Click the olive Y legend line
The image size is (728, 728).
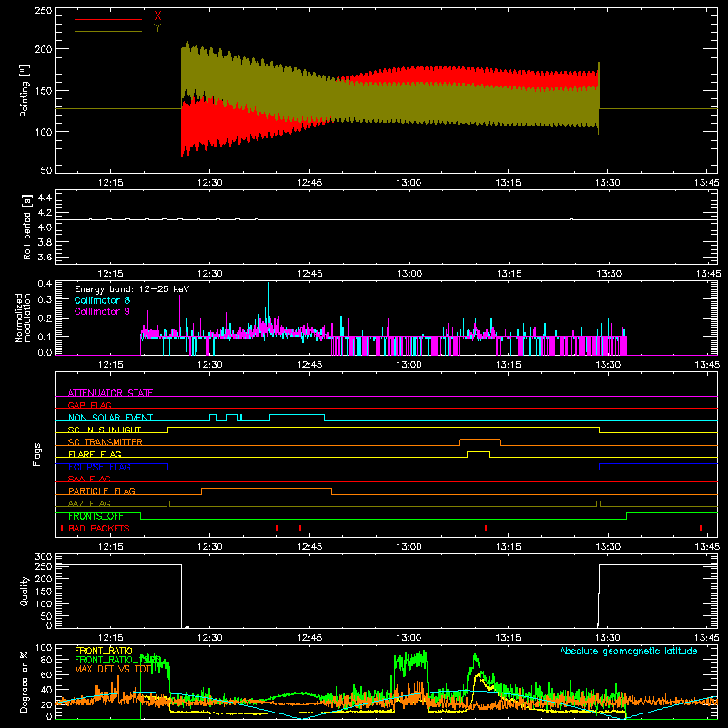point(108,32)
